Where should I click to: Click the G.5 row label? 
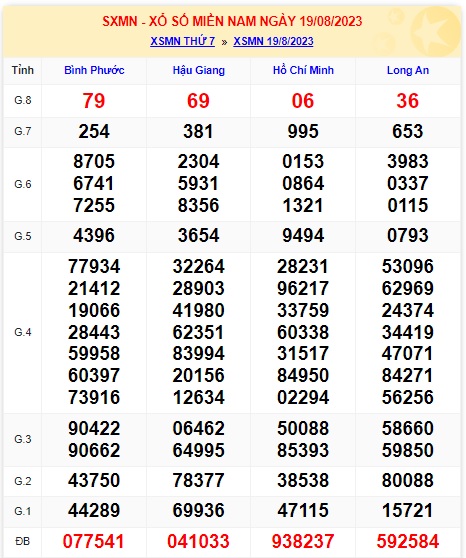pos(23,236)
